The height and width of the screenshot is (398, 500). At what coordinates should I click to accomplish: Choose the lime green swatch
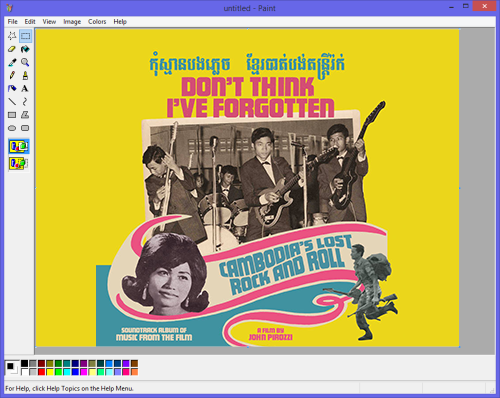tap(58, 372)
